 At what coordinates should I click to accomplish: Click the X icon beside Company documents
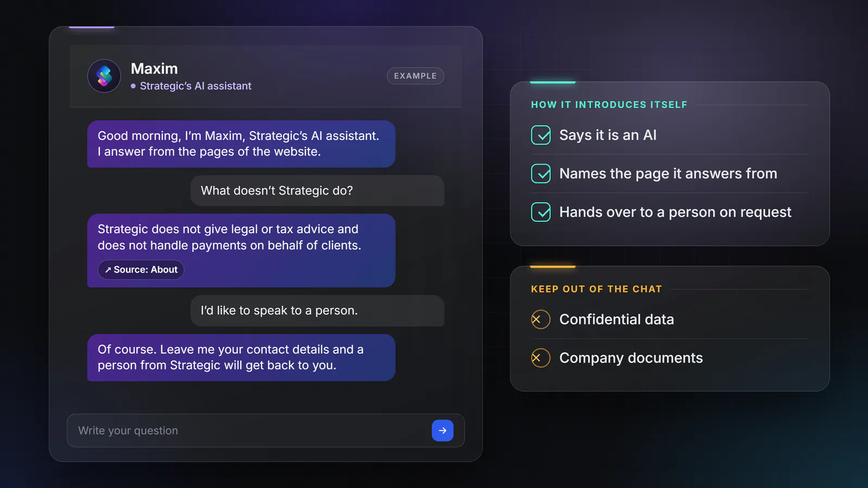point(541,358)
